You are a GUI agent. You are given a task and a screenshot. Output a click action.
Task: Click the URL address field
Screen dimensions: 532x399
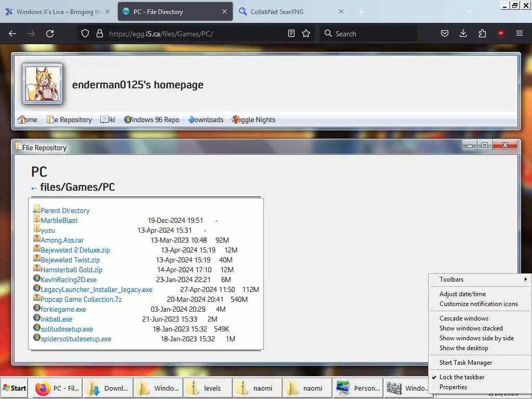(195, 34)
